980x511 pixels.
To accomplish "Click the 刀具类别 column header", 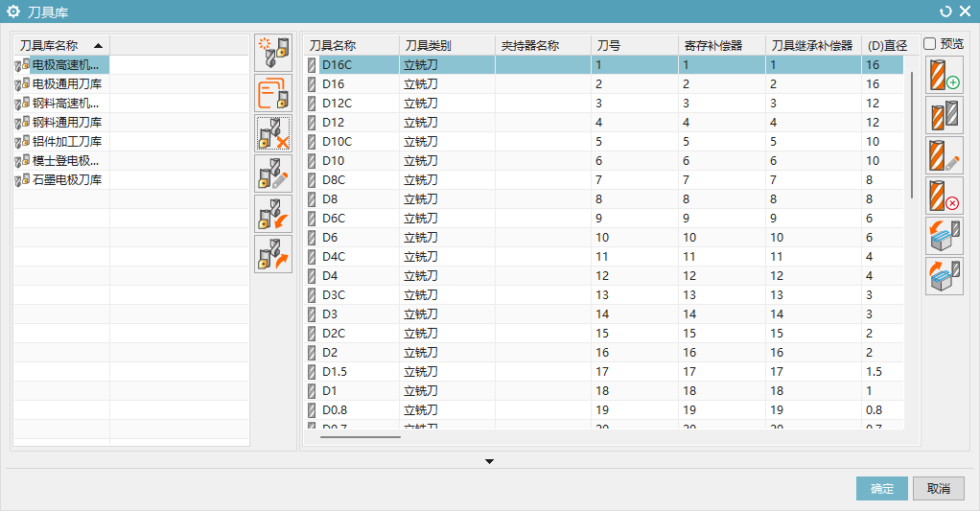I will click(448, 46).
